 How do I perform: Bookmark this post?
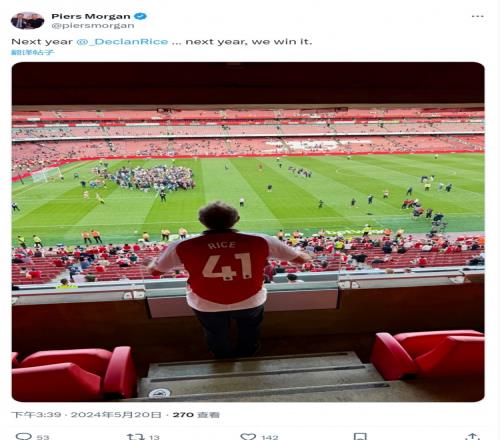(360, 436)
